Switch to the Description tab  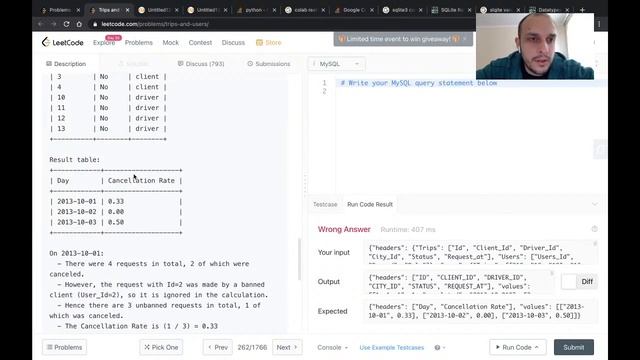[66, 64]
